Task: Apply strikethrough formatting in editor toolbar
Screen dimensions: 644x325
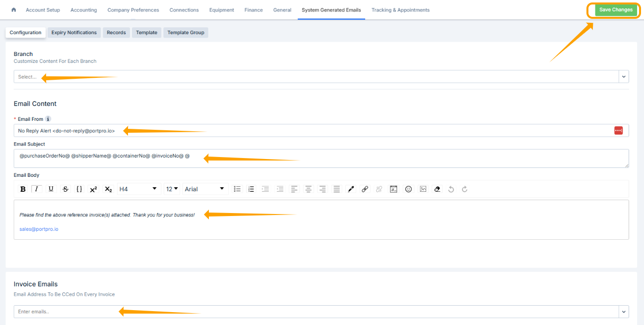Action: point(65,189)
